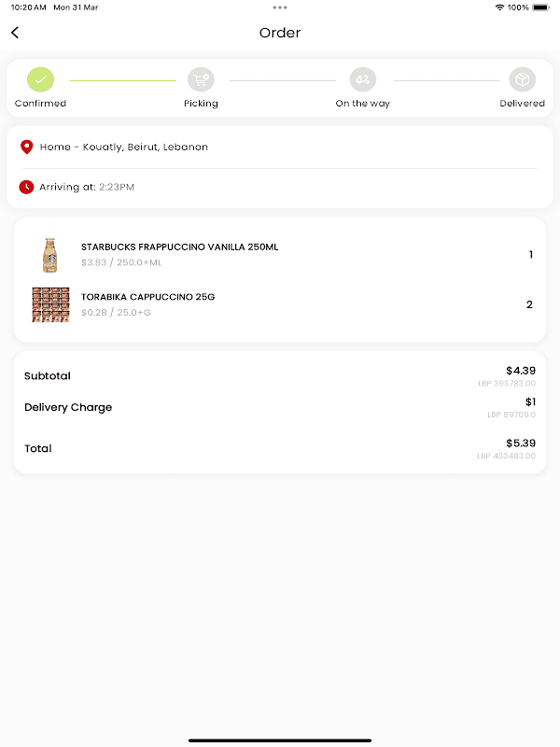Tap the back arrow icon
Screen dimensions: 560x747
(15, 33)
